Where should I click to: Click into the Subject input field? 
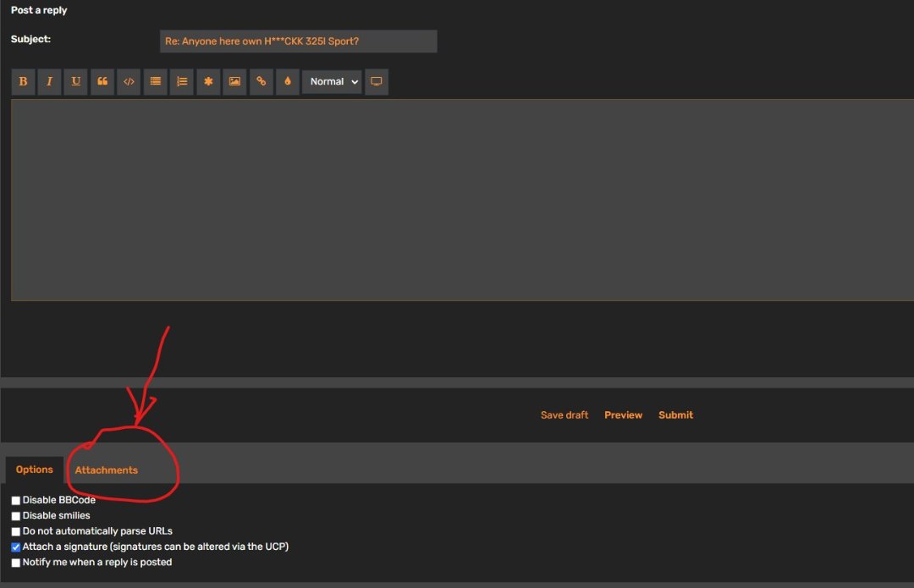298,41
